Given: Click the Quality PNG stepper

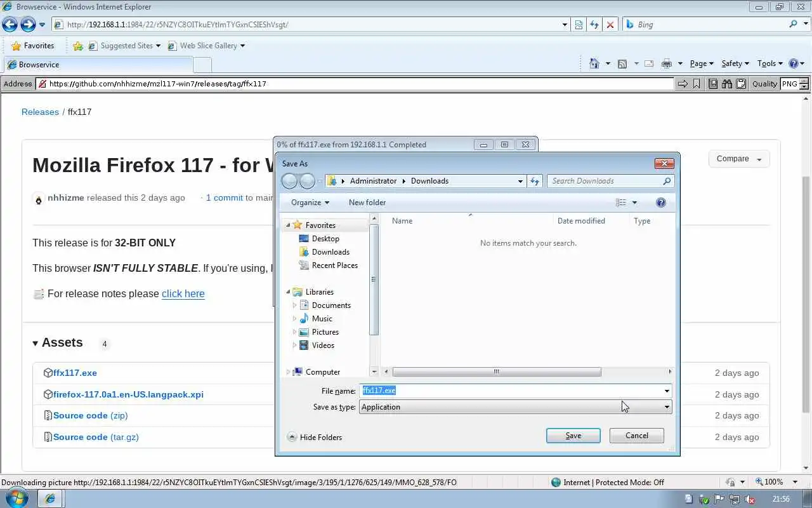Looking at the screenshot, I should tap(804, 84).
